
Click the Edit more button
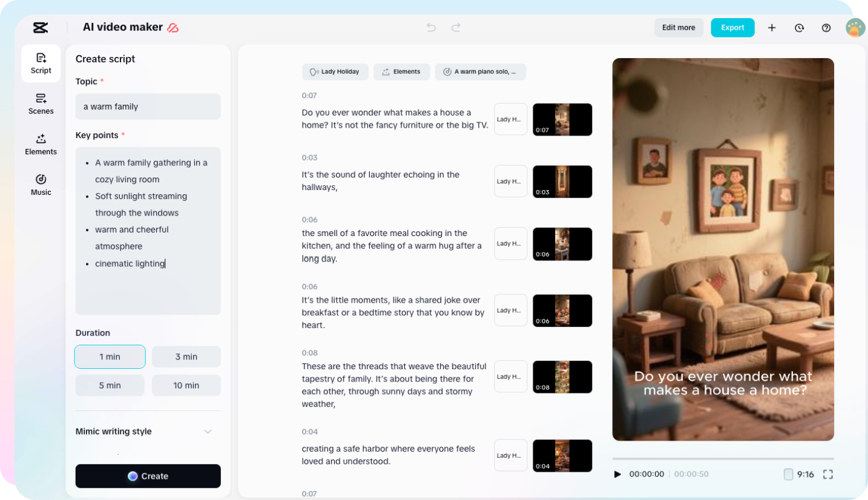678,27
